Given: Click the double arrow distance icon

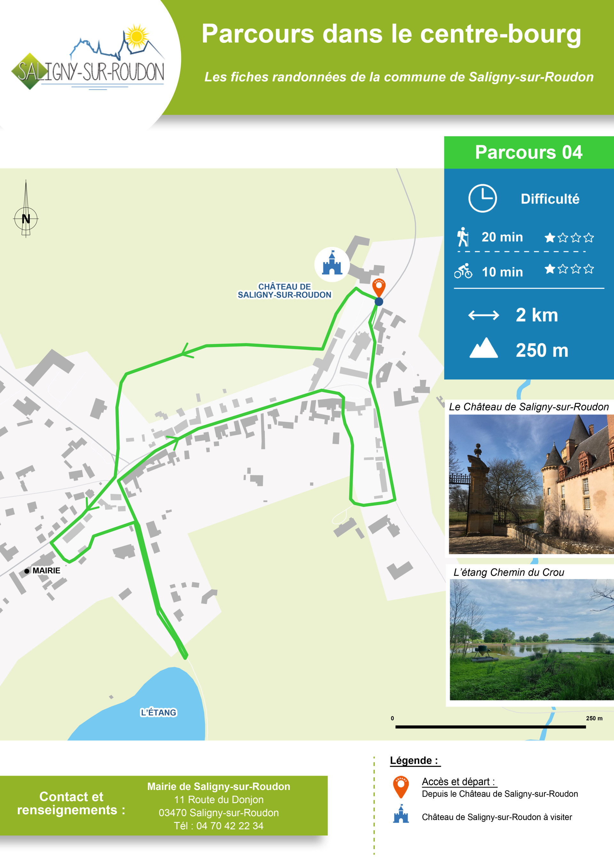Looking at the screenshot, I should (484, 315).
